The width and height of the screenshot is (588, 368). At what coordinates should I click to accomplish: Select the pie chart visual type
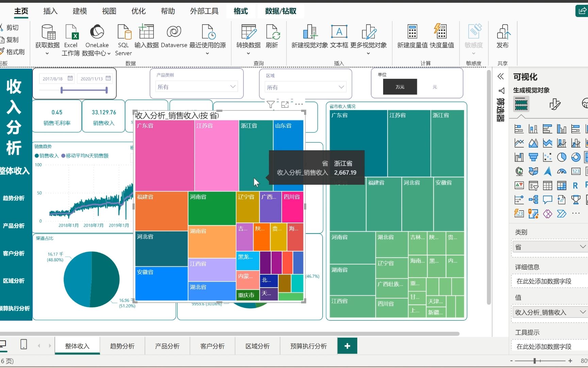[x=562, y=157]
